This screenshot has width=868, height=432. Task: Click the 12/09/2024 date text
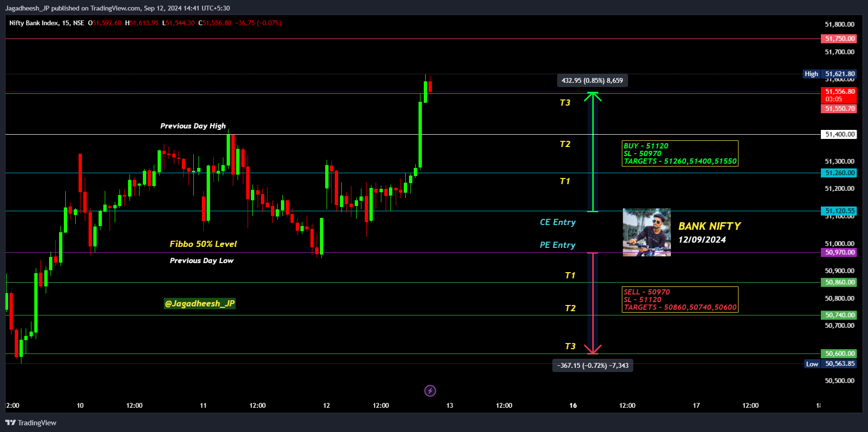[x=702, y=240]
